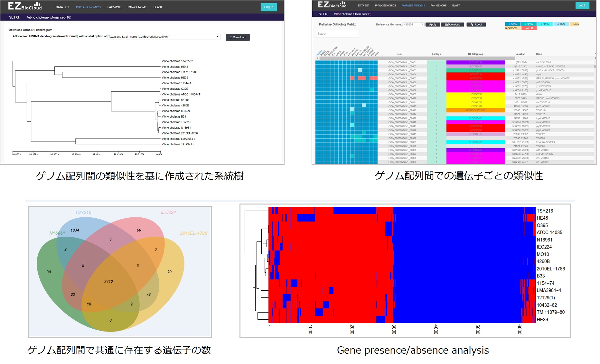Click the No Hit red legend swatch

(529, 28)
